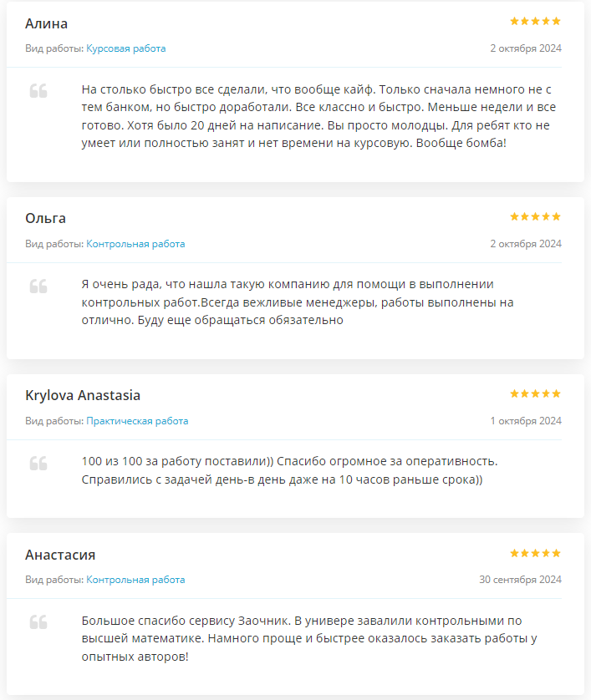Image resolution: width=591 pixels, height=700 pixels.
Task: Click the quote icon in Анастасия's review
Action: coord(38,621)
